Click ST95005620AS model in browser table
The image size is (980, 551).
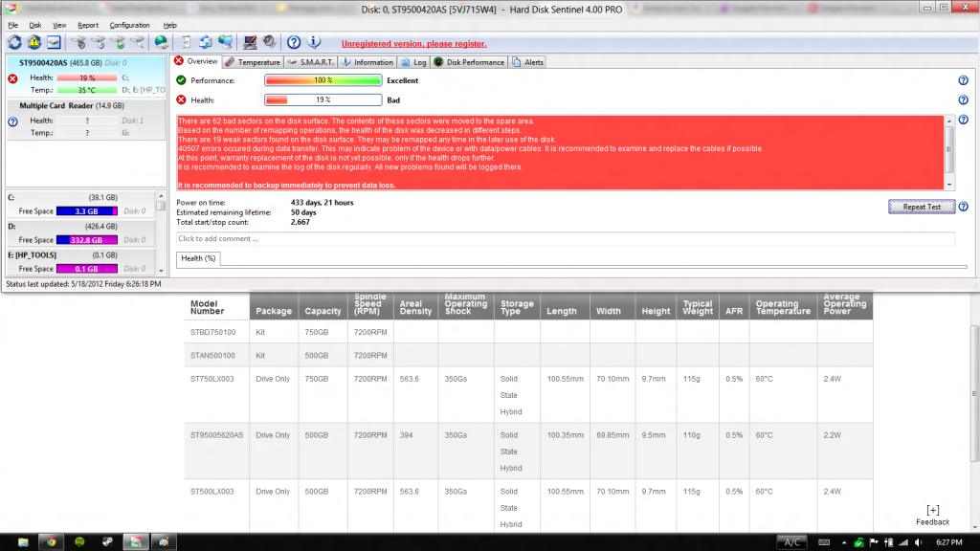(x=216, y=435)
